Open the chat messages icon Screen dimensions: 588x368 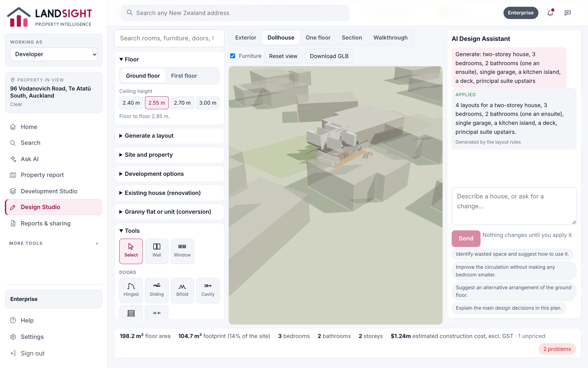[x=568, y=13]
